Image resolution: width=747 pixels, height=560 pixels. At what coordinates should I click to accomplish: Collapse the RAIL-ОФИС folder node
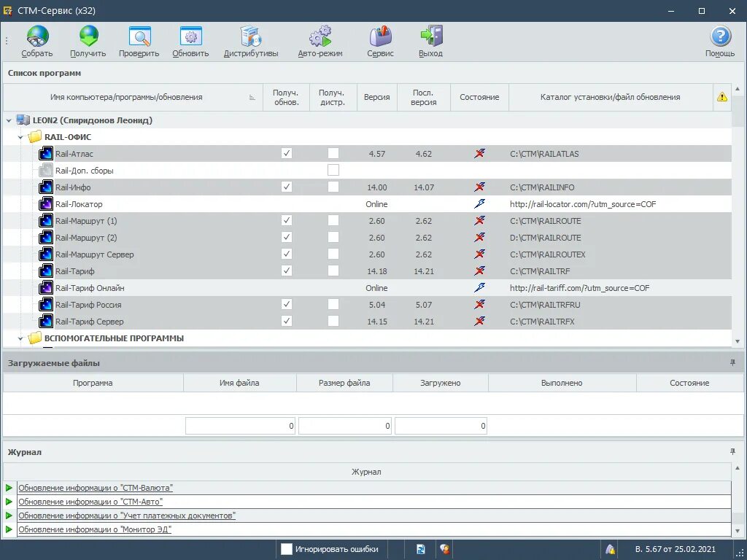tap(20, 138)
